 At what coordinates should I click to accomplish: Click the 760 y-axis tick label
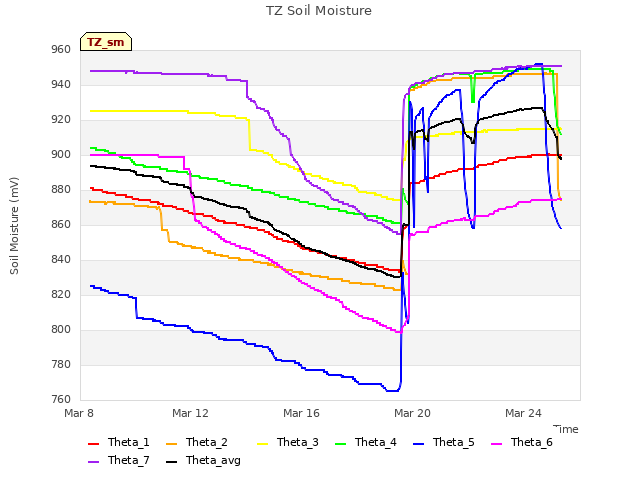point(61,400)
